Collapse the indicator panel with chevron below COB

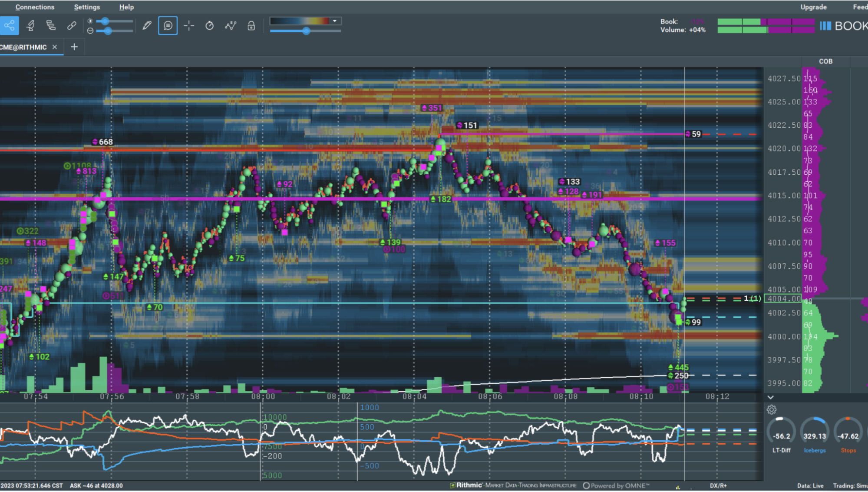coord(770,397)
